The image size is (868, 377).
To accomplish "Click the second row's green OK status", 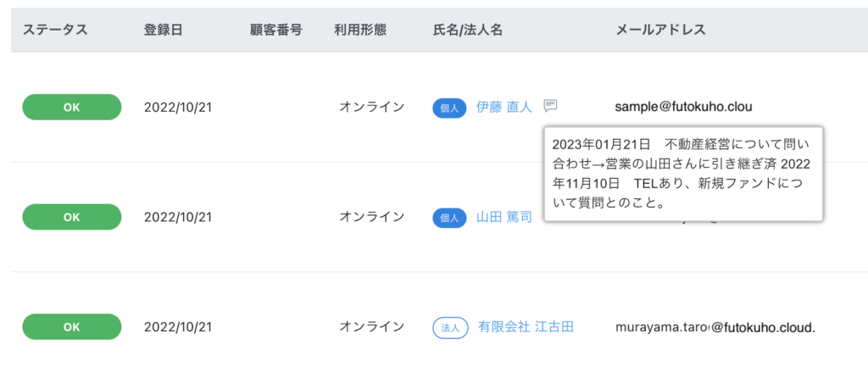I will click(72, 217).
